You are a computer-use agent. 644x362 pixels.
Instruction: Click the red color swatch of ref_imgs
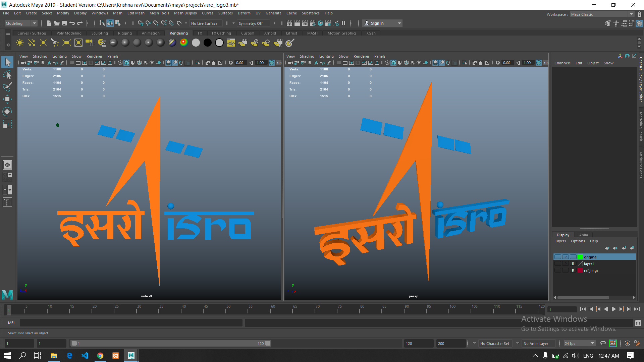click(580, 270)
